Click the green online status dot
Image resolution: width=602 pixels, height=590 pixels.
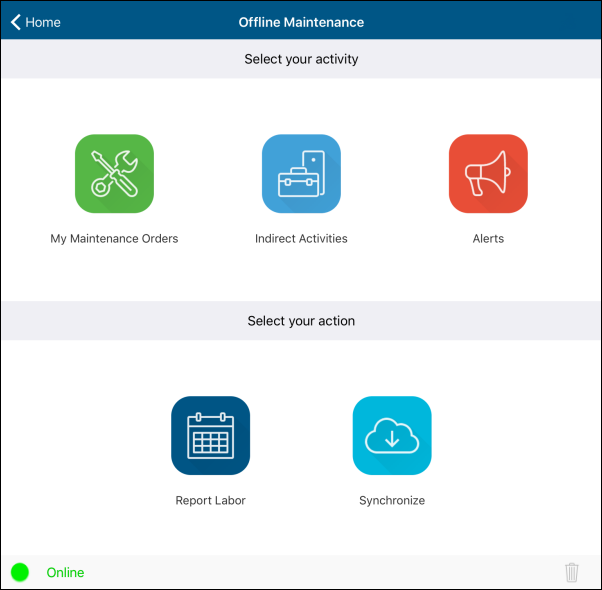coord(20,572)
